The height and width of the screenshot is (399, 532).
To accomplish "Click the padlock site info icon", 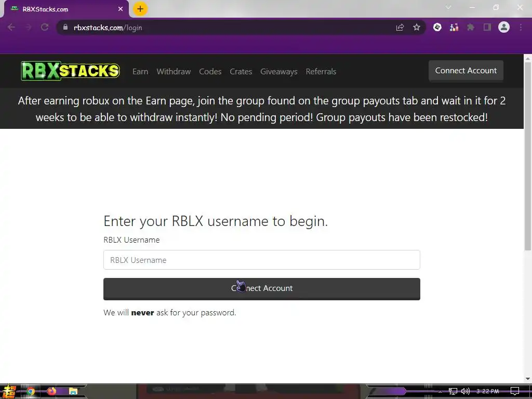I will pos(65,27).
